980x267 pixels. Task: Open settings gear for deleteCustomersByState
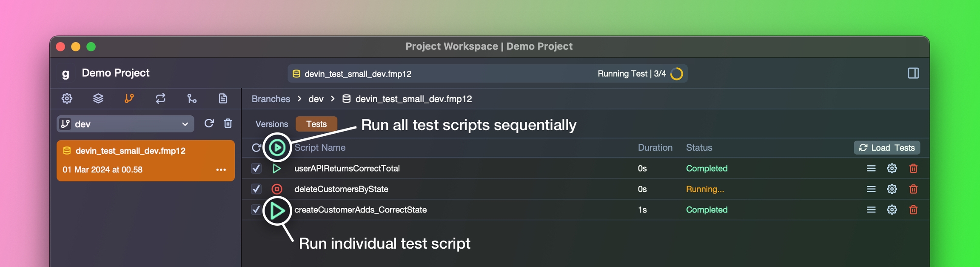pyautogui.click(x=892, y=189)
